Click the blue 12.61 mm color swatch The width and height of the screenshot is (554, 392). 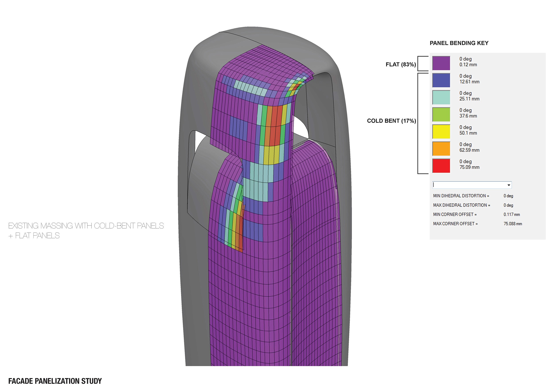tap(441, 80)
